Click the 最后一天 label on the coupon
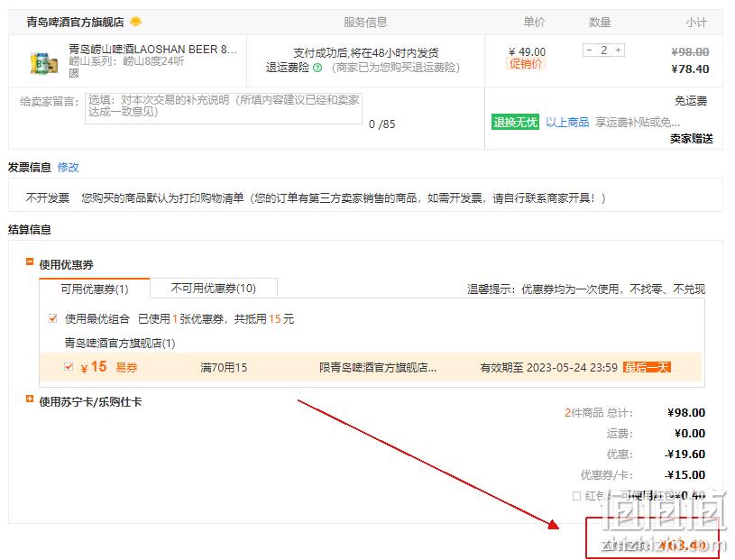The height and width of the screenshot is (560, 735). [647, 367]
